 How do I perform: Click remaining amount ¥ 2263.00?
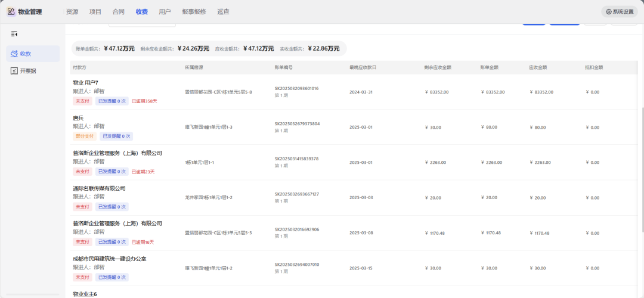pos(435,163)
